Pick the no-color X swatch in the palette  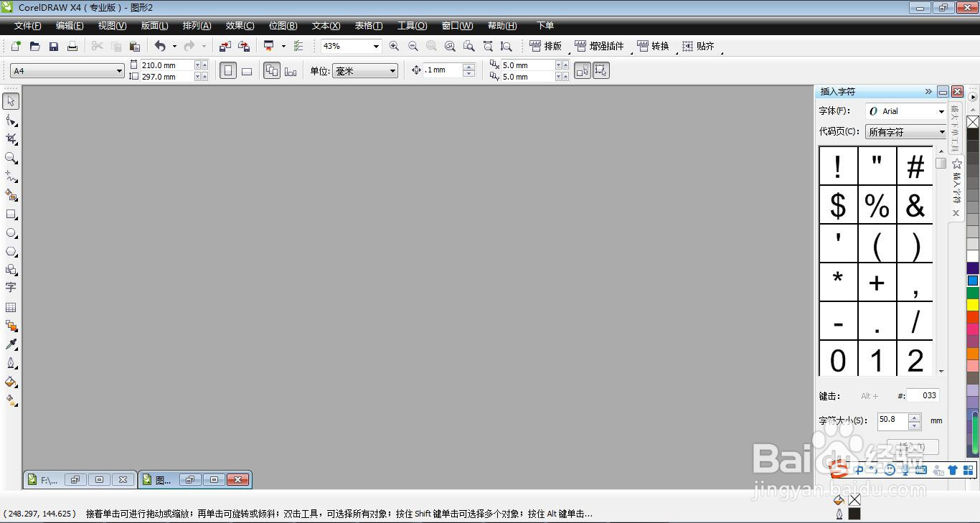973,122
